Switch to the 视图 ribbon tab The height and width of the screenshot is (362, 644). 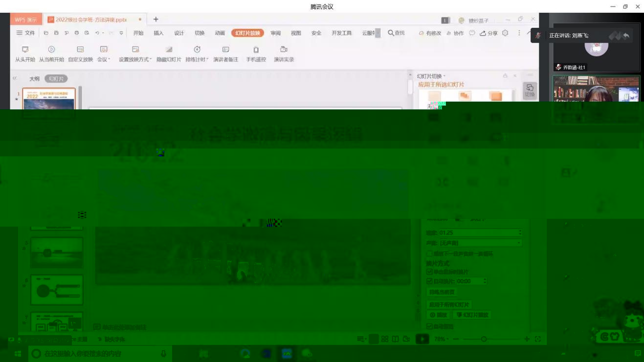296,33
